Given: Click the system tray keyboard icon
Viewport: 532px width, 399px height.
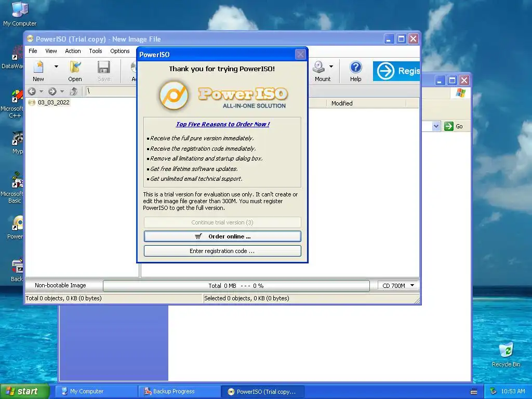Looking at the screenshot, I should pyautogui.click(x=474, y=392).
